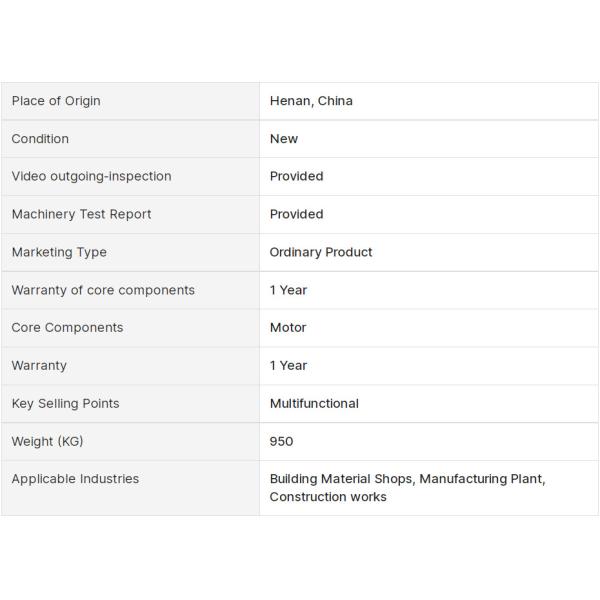600x600 pixels.
Task: Click the Marketing Type label
Action: click(x=59, y=252)
